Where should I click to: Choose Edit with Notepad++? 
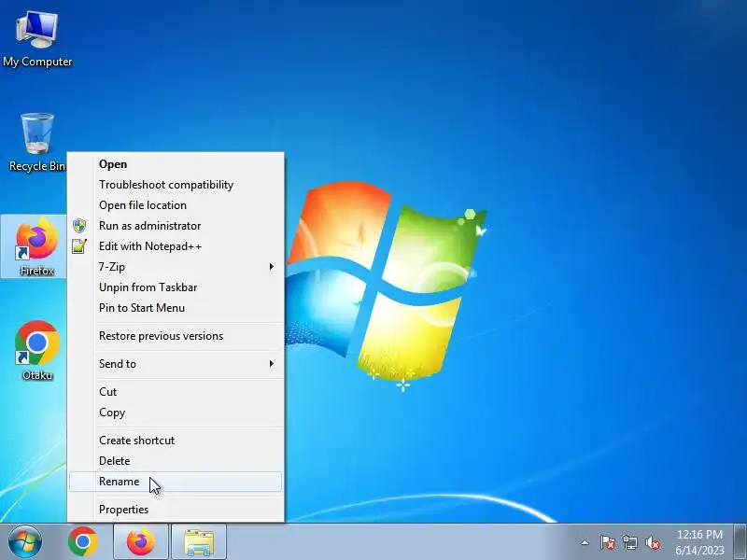click(176, 246)
